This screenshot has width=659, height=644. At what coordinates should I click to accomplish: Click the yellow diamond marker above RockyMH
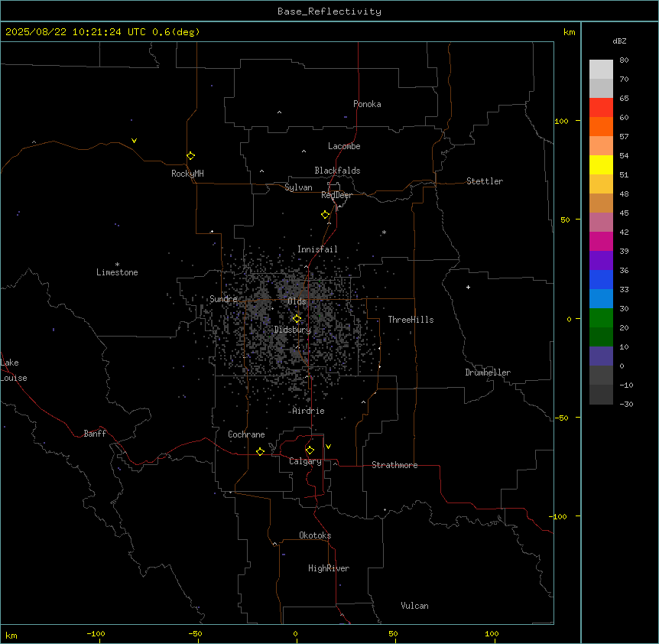click(191, 156)
